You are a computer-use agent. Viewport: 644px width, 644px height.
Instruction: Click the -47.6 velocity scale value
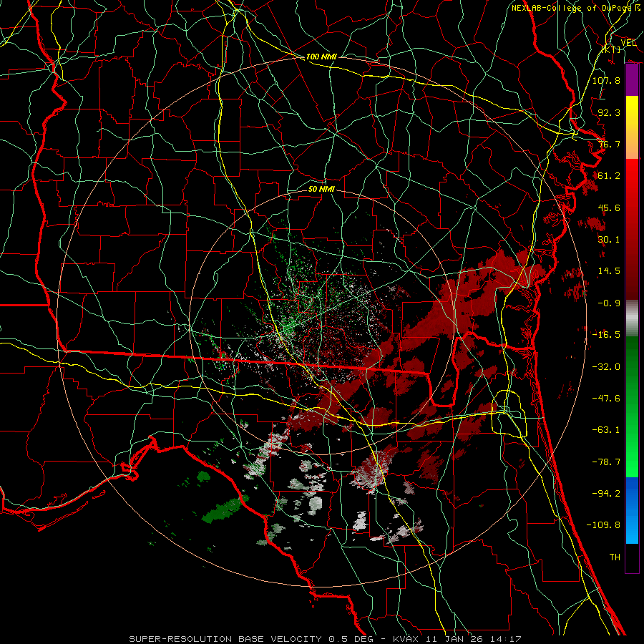[606, 398]
